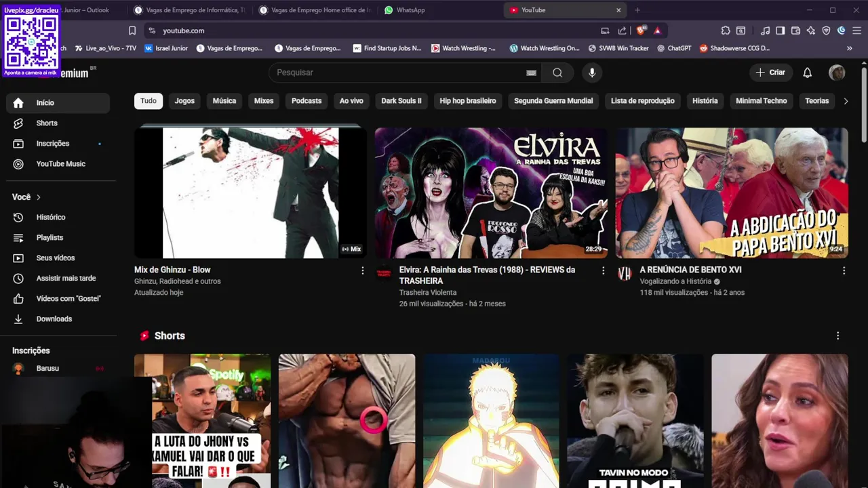Play the Elvira A Rainha das Trevas thumbnail

click(x=491, y=193)
